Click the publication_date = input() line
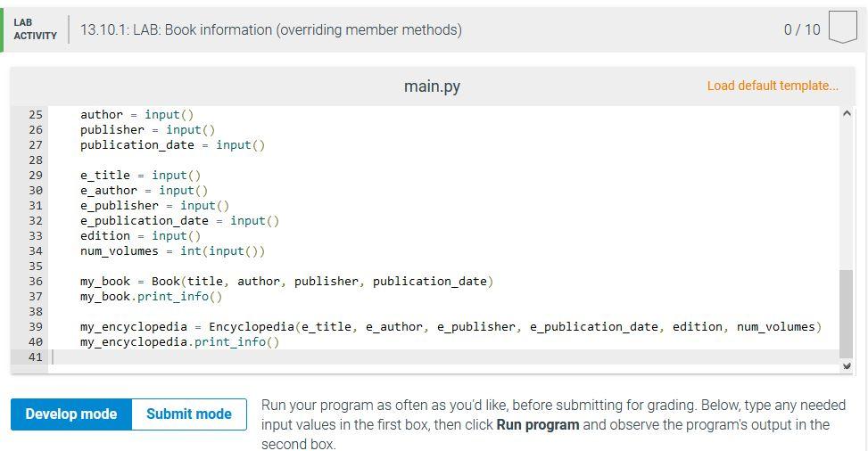This screenshot has height=451, width=868. [172, 145]
